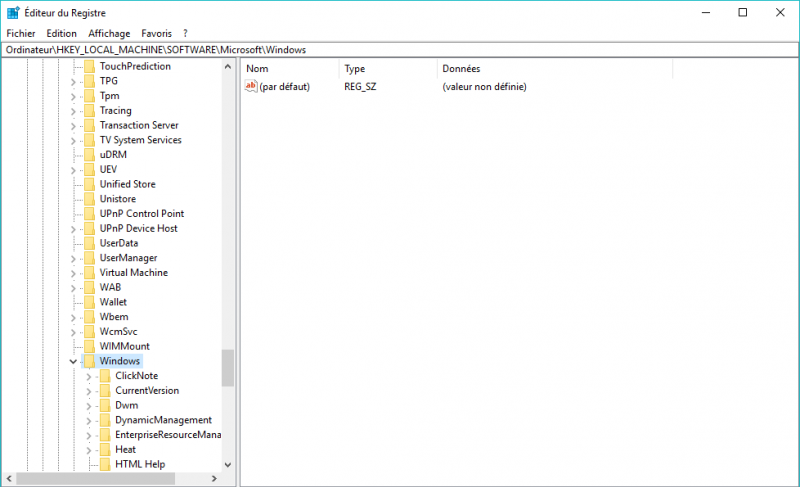This screenshot has height=487, width=800.
Task: Open the Favoris menu
Action: click(157, 34)
